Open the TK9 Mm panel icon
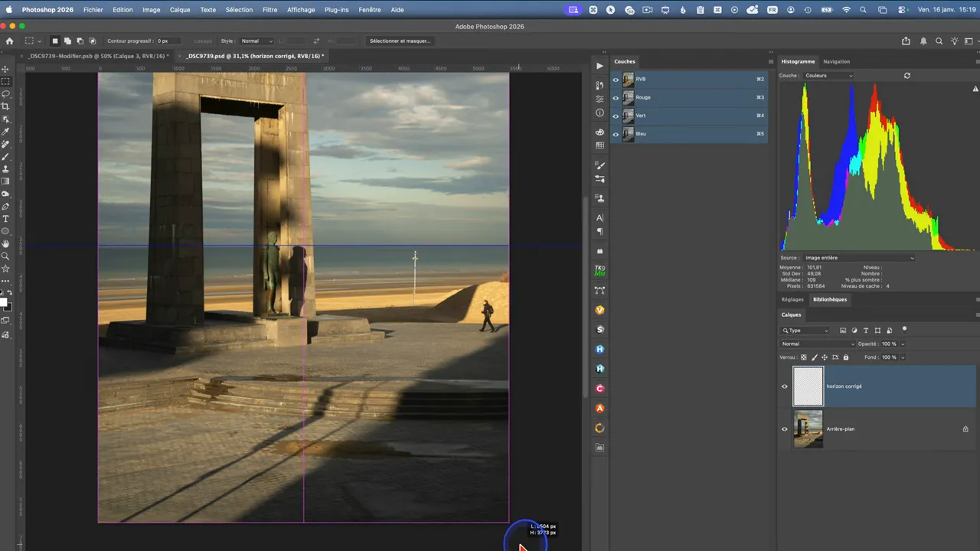The height and width of the screenshot is (551, 980). coord(599,270)
